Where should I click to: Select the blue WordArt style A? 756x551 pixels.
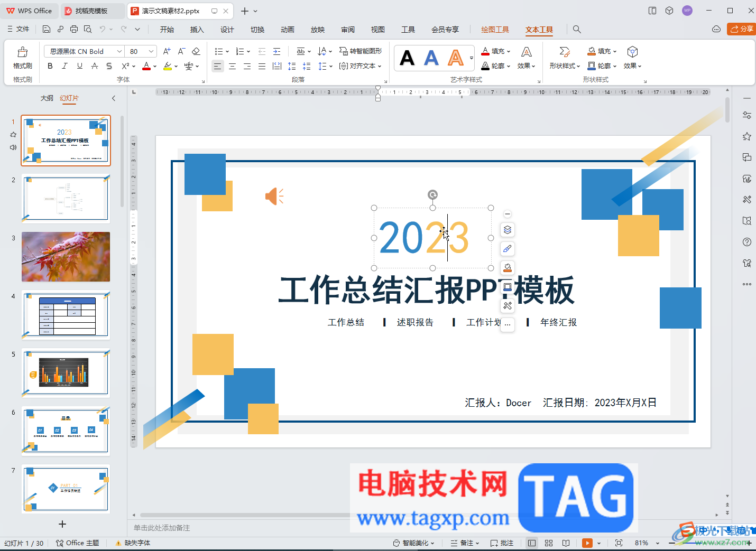(x=431, y=58)
